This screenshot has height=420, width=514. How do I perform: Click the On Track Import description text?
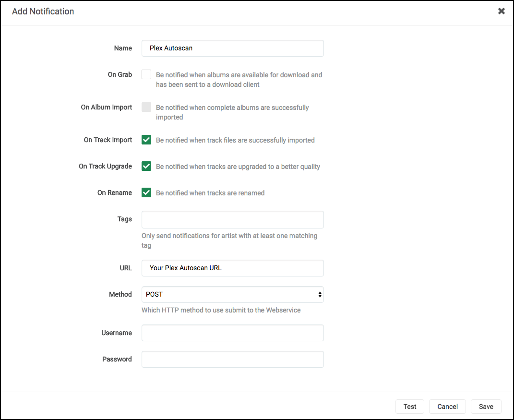(x=235, y=140)
